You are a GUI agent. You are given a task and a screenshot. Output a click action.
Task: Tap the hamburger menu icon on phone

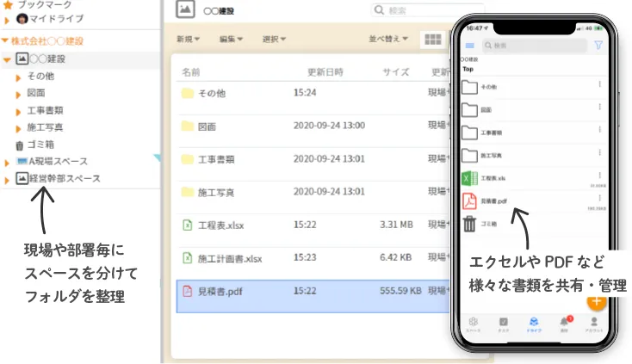(469, 46)
